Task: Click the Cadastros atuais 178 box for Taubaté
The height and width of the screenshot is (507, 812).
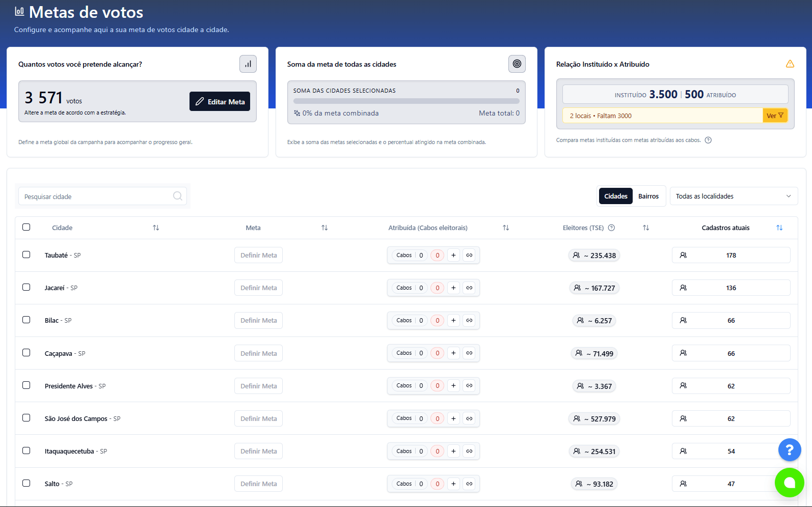Action: point(731,255)
